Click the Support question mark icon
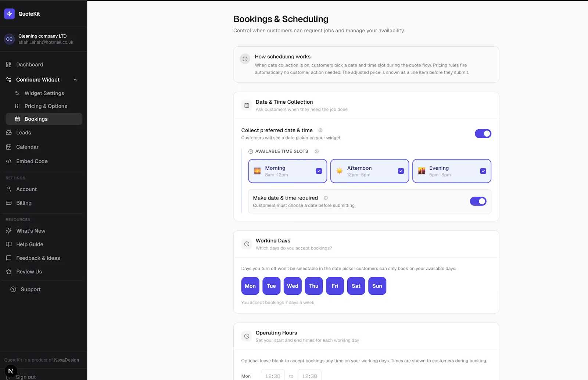 point(13,290)
